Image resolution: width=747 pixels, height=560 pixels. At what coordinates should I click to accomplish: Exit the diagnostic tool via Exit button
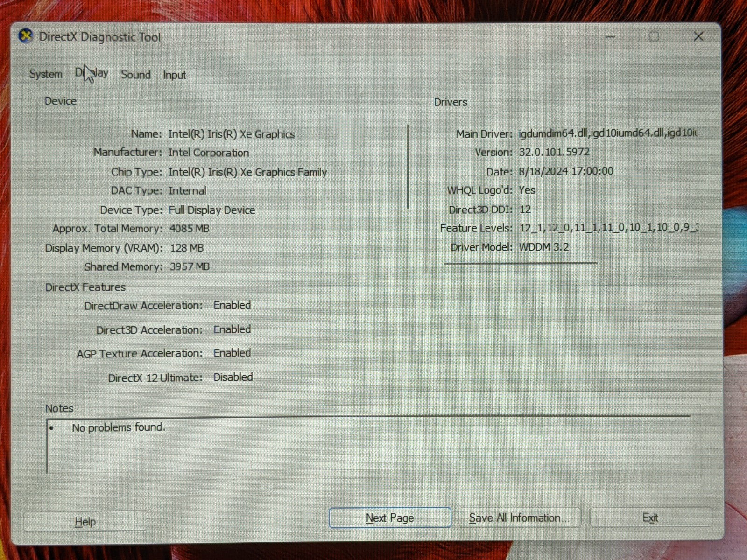click(650, 518)
